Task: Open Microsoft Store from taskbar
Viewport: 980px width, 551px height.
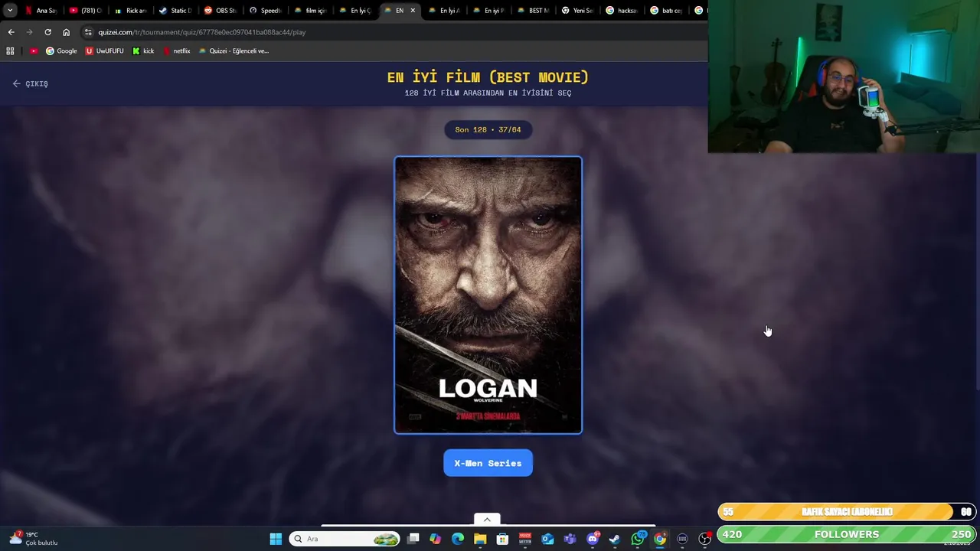Action: coord(502,539)
